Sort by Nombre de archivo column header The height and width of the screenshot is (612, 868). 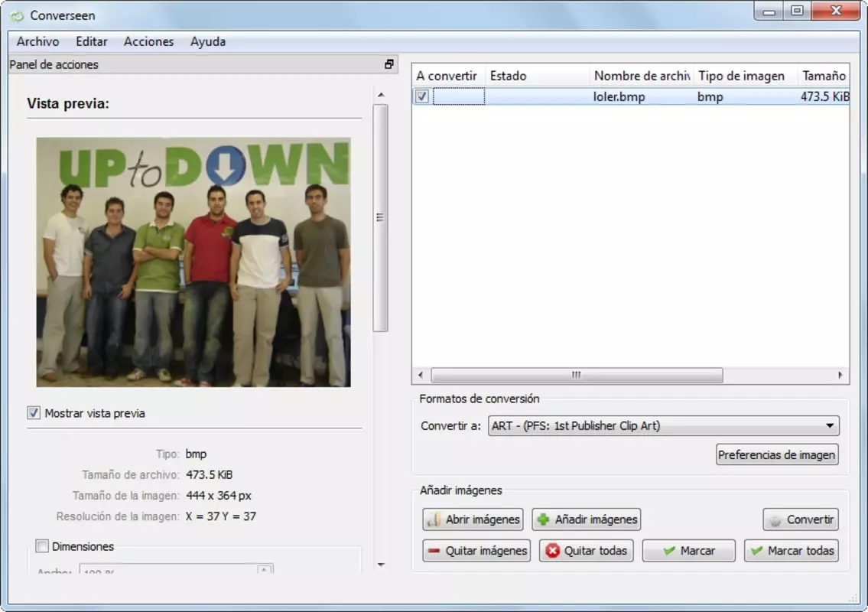(x=641, y=76)
